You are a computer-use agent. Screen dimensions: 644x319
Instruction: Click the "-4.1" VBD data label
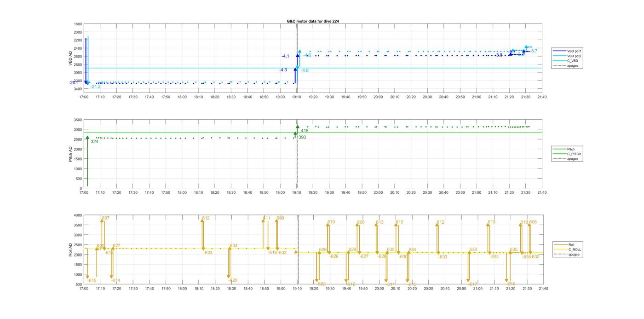(x=286, y=56)
